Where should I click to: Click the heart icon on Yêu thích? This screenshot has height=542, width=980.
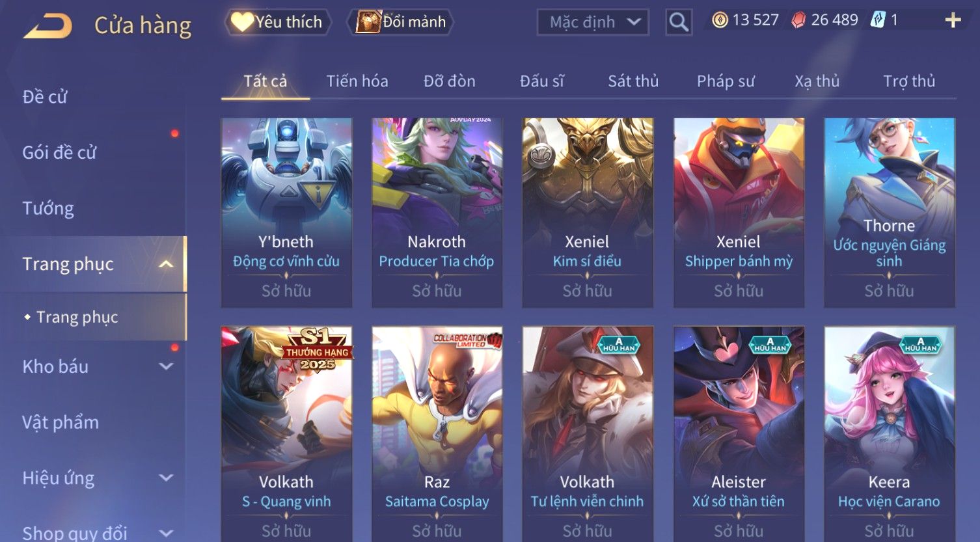tap(242, 21)
